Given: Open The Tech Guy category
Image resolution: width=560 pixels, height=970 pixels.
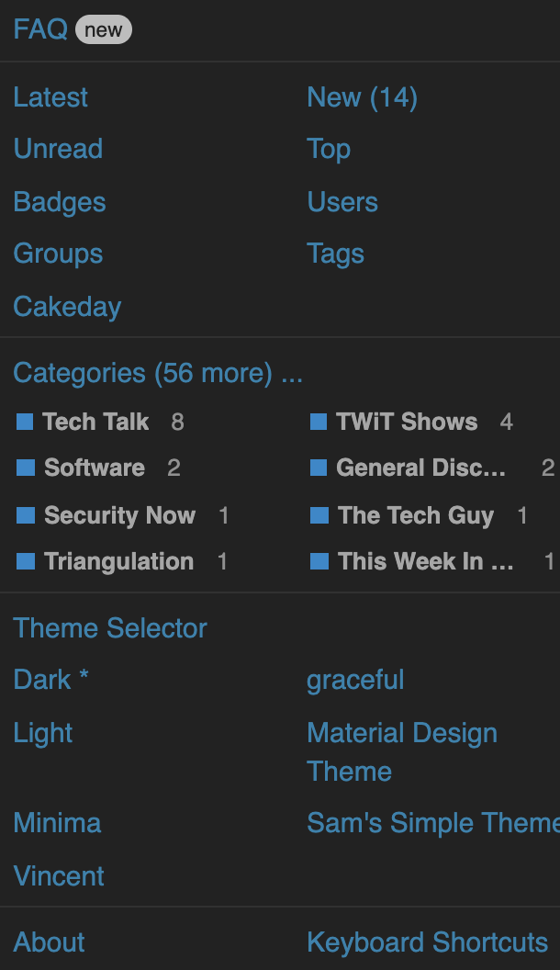Looking at the screenshot, I should (415, 515).
